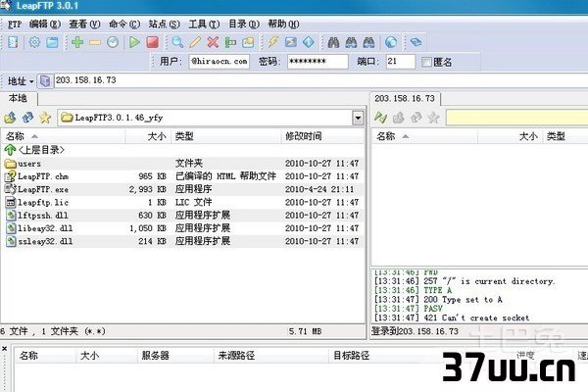Click the third binoculars icon
Viewport: 588px width, 392px height.
click(368, 42)
